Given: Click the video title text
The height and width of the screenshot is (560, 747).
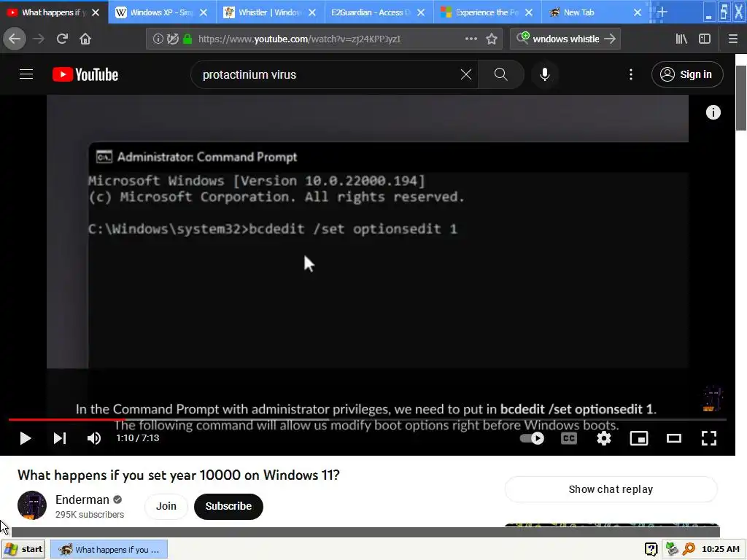Looking at the screenshot, I should point(179,475).
